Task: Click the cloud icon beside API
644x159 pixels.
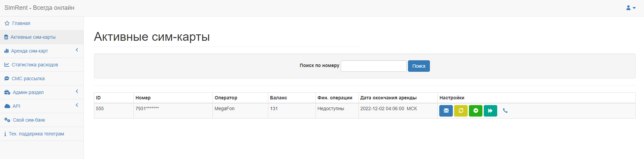Action: [7, 106]
